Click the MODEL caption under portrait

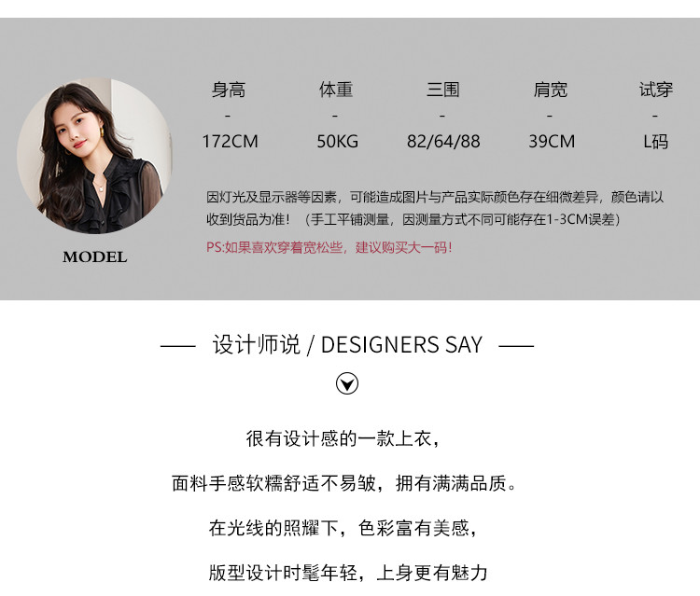[94, 256]
